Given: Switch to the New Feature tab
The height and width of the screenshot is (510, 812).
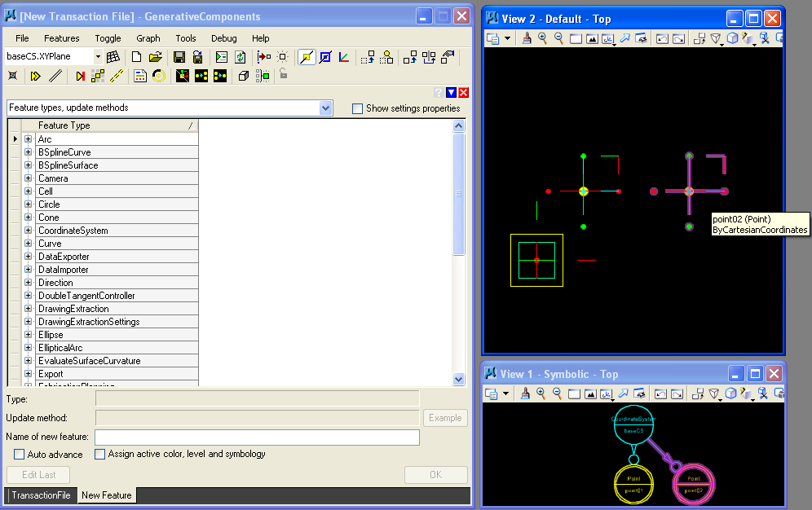Looking at the screenshot, I should (x=106, y=495).
